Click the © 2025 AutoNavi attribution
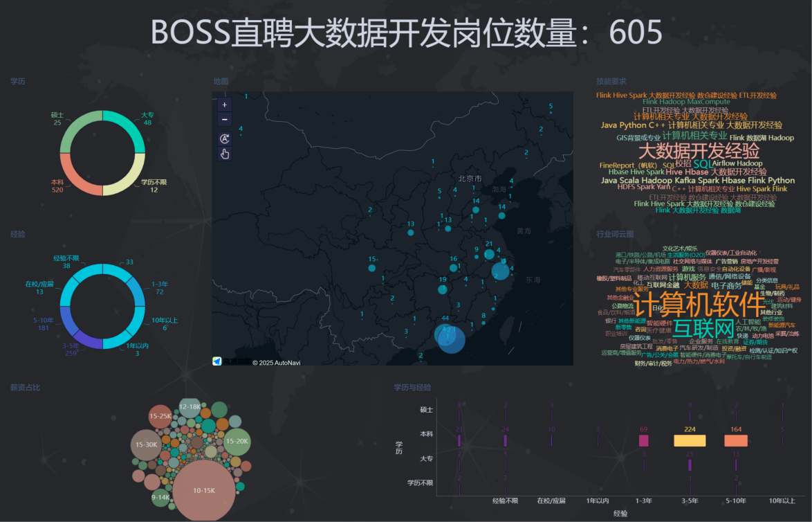812x522 pixels. (x=276, y=362)
